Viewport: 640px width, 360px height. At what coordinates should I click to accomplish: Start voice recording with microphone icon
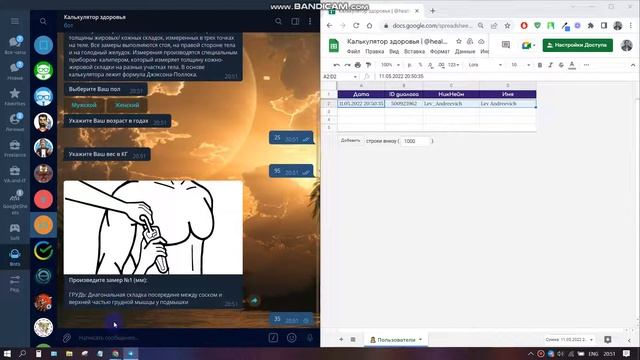pos(310,338)
